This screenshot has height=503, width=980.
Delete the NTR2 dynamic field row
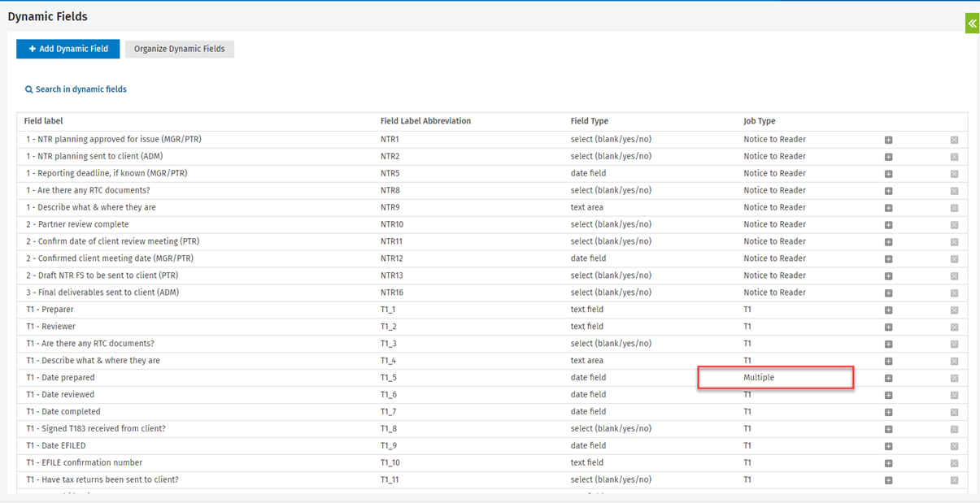click(954, 157)
